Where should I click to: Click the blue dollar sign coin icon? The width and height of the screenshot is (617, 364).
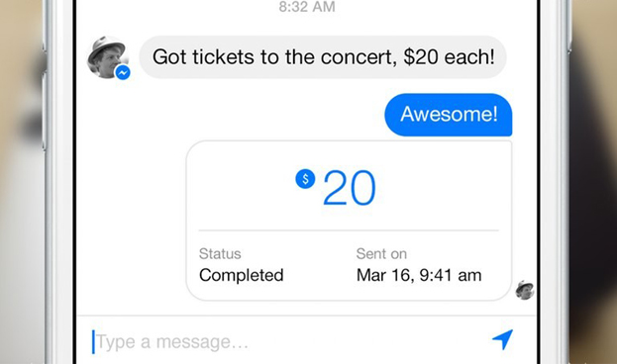[305, 179]
